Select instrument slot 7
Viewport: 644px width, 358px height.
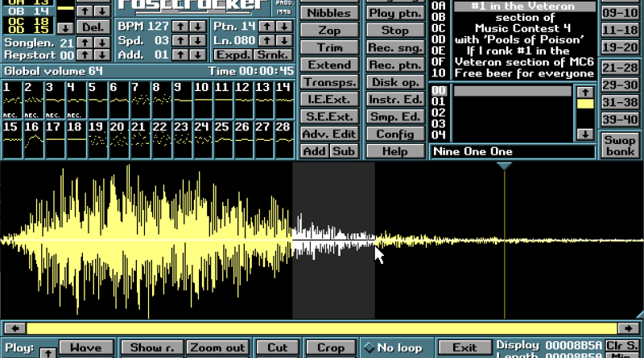coord(140,101)
